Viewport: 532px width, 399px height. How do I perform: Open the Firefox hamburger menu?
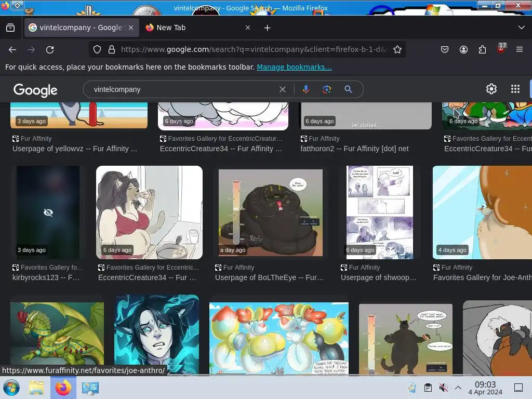(520, 49)
